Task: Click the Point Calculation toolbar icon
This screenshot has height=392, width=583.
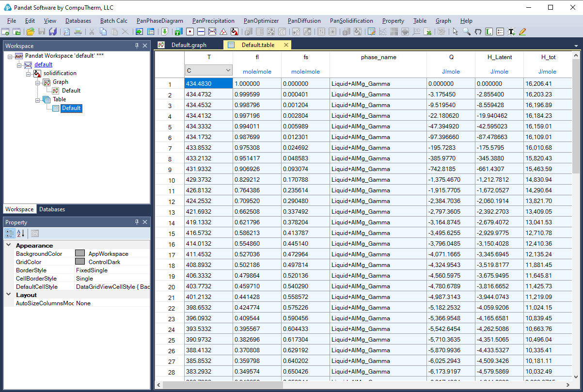Action: click(x=189, y=32)
